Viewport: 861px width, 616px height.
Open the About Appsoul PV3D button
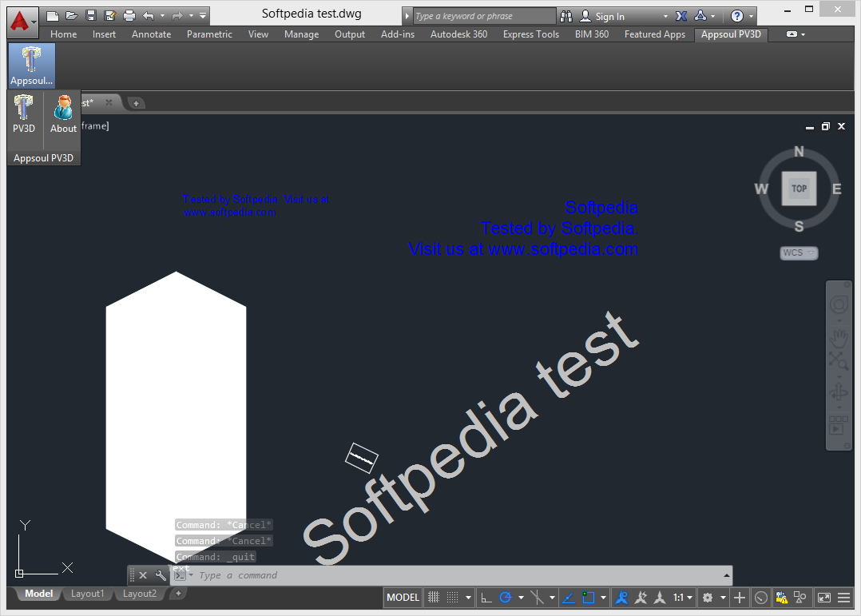(63, 113)
